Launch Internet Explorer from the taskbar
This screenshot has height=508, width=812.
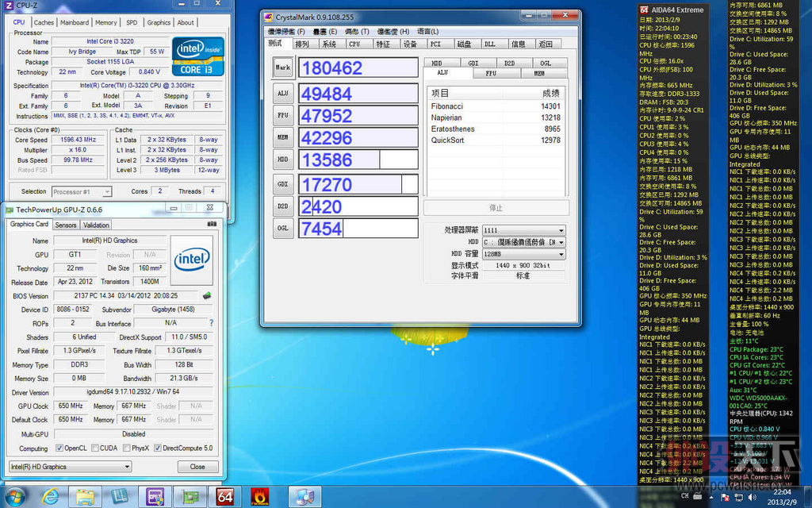[x=50, y=497]
